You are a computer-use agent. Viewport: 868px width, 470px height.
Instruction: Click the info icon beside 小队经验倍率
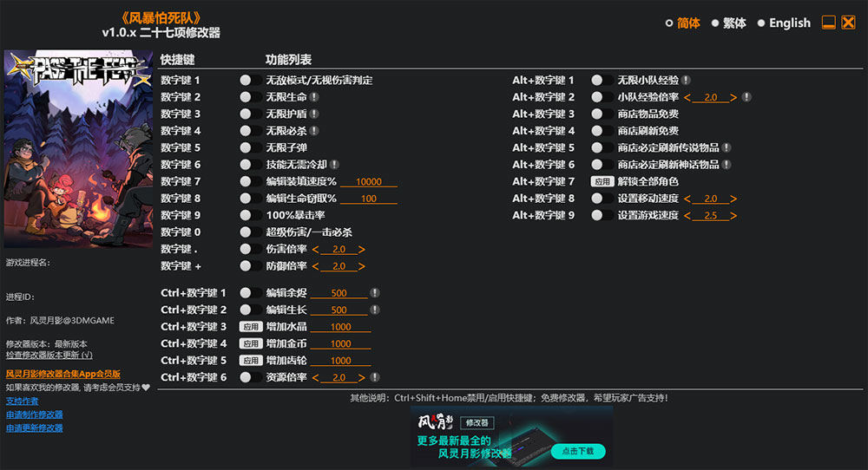(x=746, y=97)
